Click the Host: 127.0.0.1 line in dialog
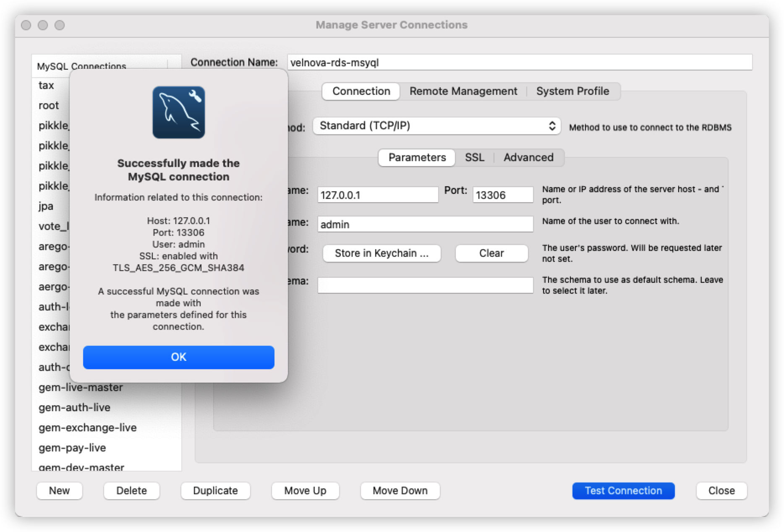 click(178, 221)
